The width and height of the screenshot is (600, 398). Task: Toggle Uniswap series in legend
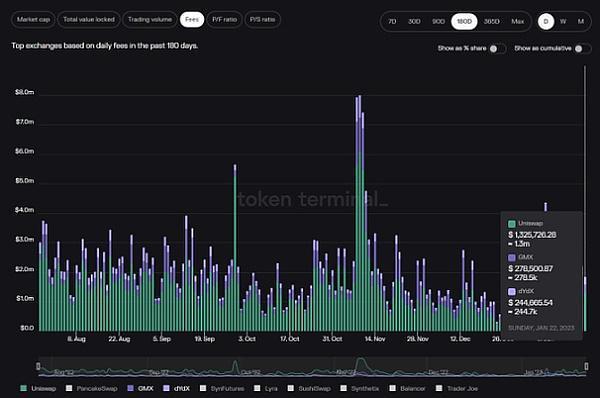coord(38,388)
